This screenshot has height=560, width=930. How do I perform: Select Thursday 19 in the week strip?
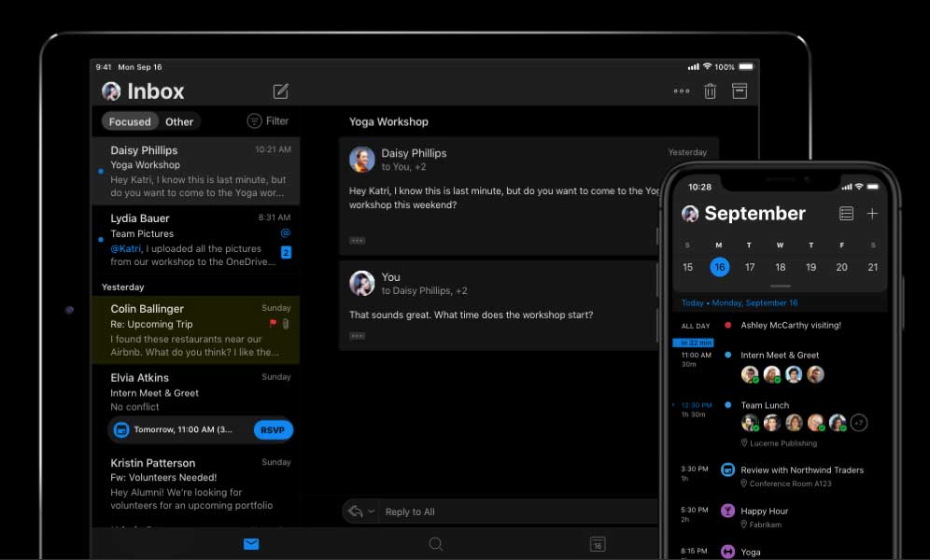click(810, 267)
